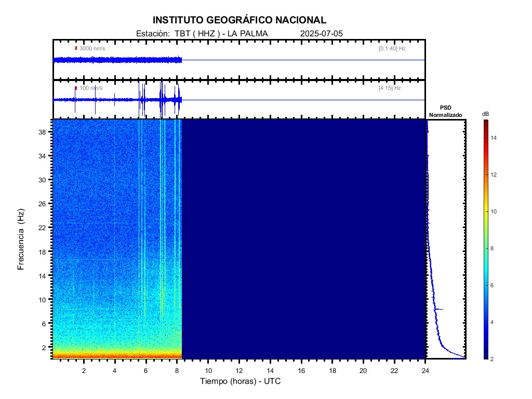Click the time tick label 8

tap(177, 371)
